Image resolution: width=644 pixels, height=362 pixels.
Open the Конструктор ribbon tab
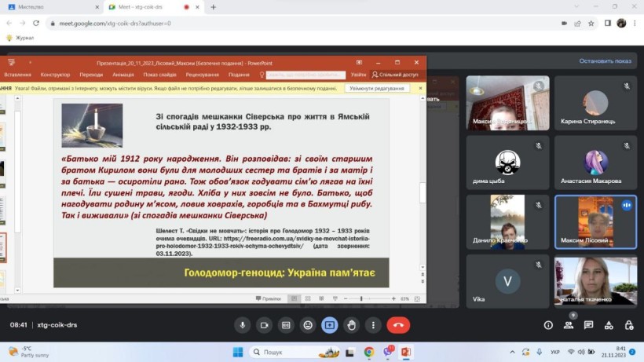[55, 75]
